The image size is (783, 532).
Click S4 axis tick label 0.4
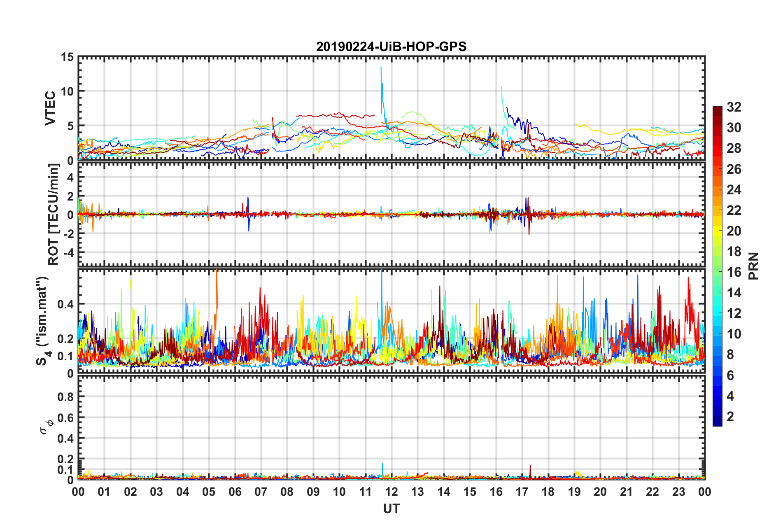click(x=65, y=305)
